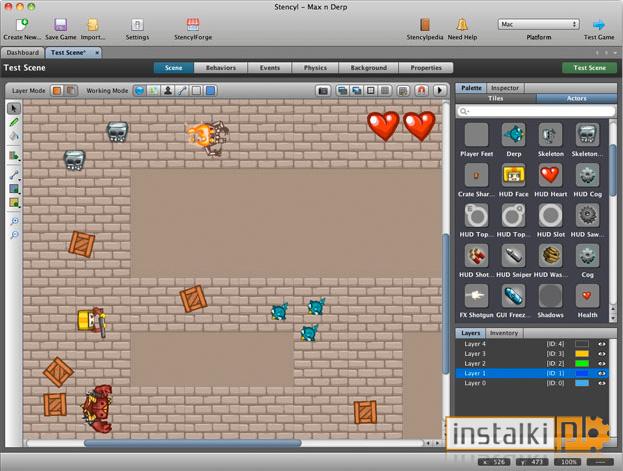
Task: Click Layer 0 light blue swatch
Action: 582,383
